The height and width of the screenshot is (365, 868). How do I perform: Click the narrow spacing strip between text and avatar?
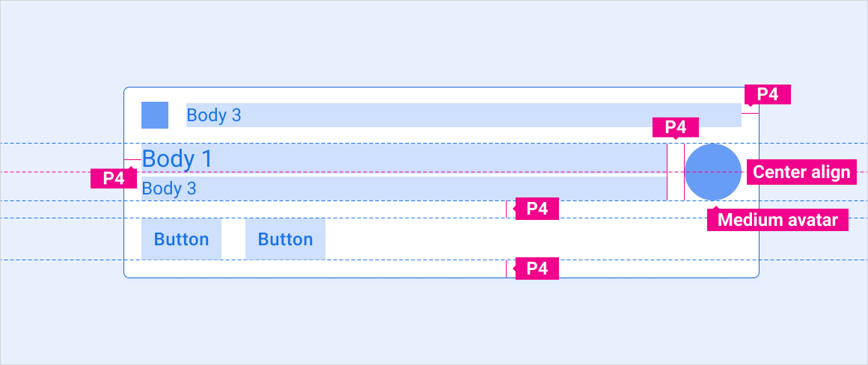pos(676,172)
